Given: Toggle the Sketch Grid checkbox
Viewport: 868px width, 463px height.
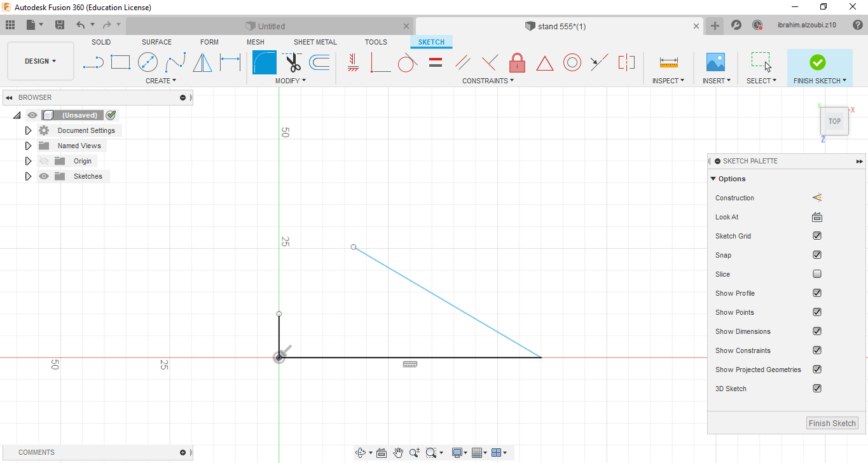Looking at the screenshot, I should [x=817, y=236].
